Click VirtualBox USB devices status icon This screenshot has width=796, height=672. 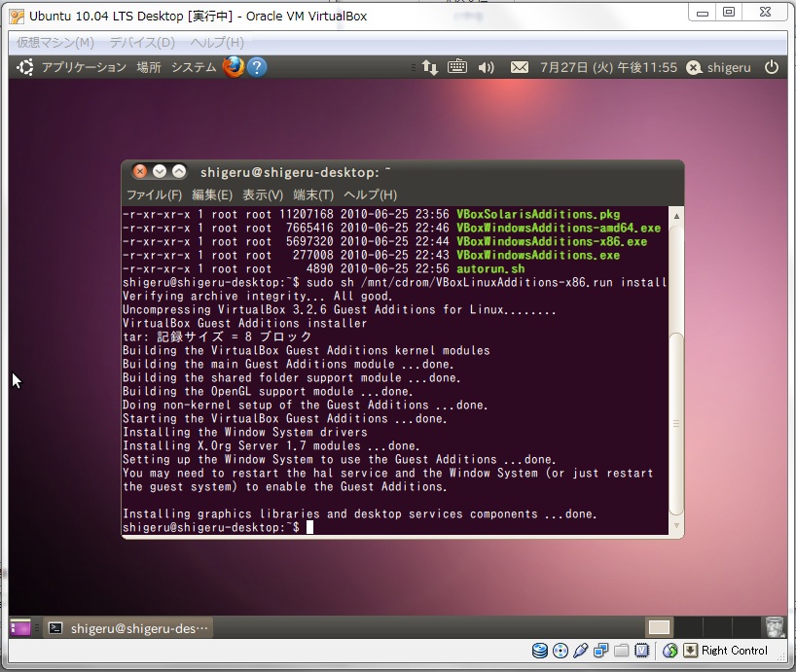pyautogui.click(x=580, y=651)
